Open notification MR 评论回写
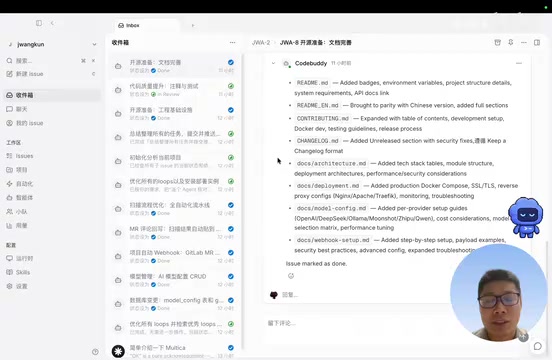This screenshot has width=552, height=360. 174,233
